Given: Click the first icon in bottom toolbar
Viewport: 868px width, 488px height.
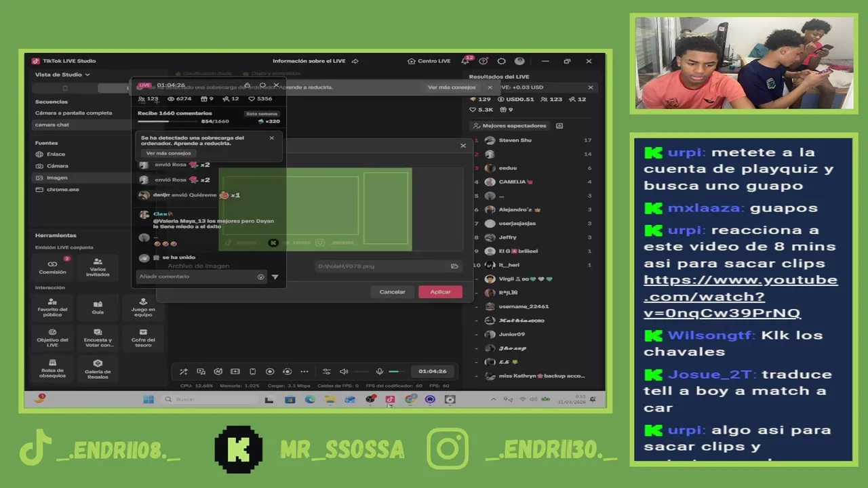Looking at the screenshot, I should pos(183,371).
